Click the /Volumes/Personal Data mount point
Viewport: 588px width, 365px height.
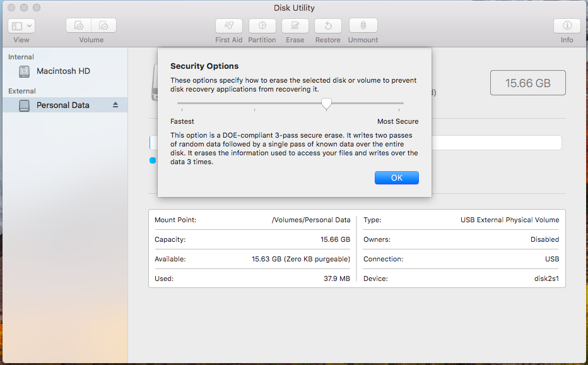[x=311, y=220]
